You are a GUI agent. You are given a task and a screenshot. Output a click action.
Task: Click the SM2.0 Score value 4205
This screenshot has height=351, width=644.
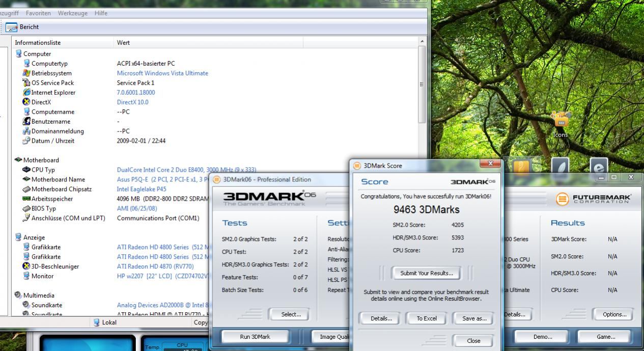458,225
